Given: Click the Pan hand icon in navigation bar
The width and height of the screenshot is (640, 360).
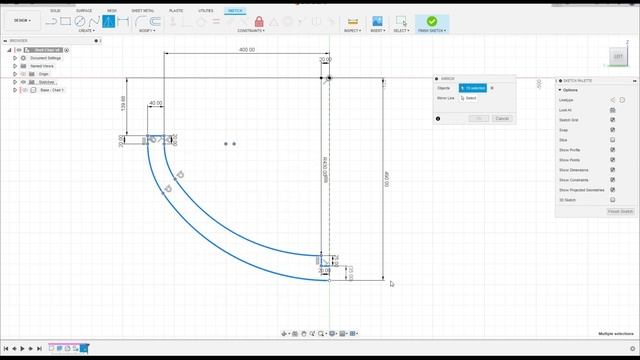Looking at the screenshot, I should (304, 334).
